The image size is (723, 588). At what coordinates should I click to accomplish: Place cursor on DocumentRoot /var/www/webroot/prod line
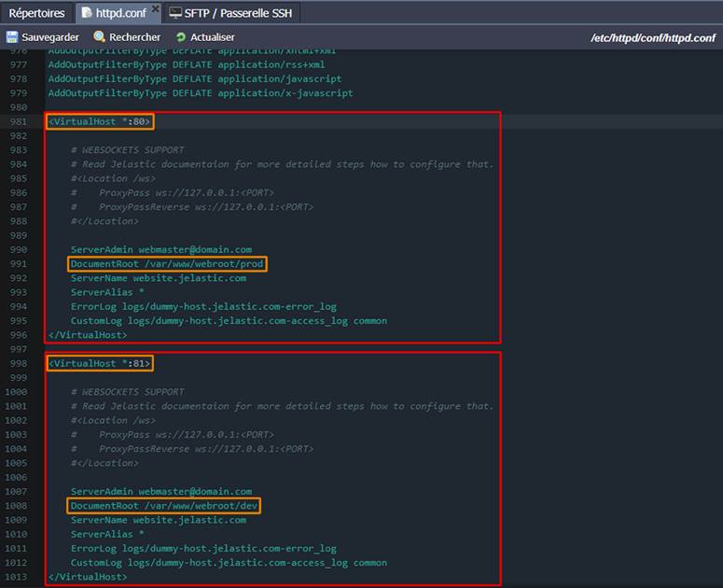(167, 264)
